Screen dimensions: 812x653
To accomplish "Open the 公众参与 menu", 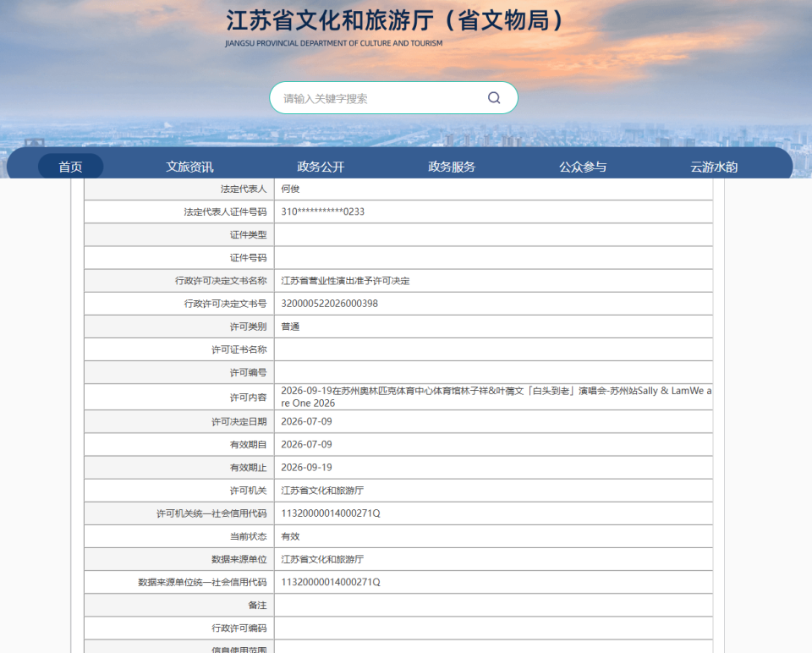I will 583,167.
